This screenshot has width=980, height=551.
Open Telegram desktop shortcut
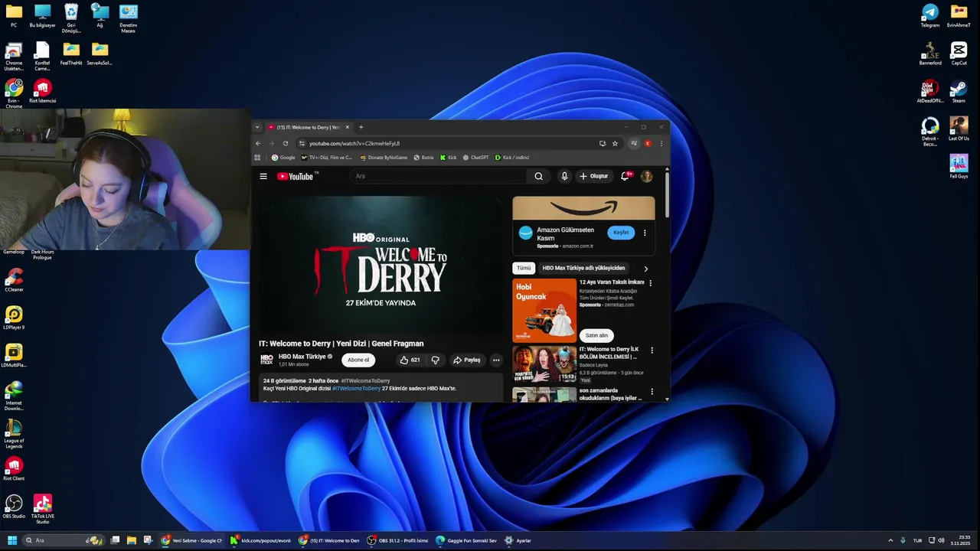(929, 15)
